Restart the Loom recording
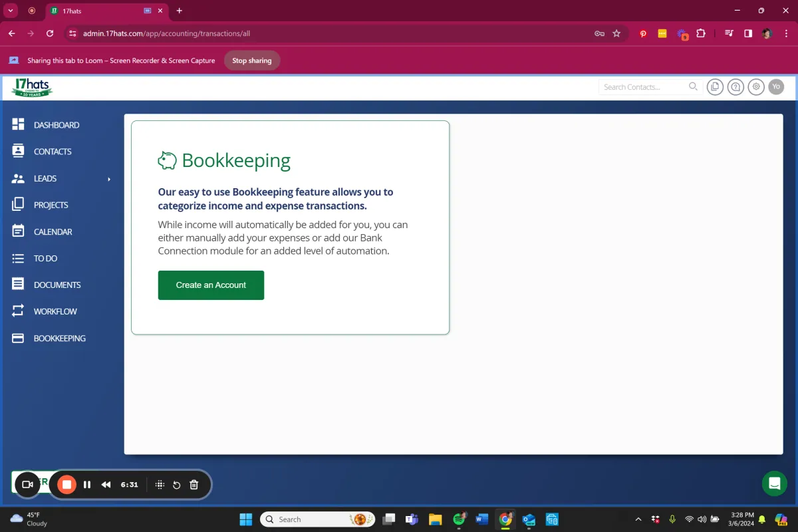 pyautogui.click(x=176, y=485)
